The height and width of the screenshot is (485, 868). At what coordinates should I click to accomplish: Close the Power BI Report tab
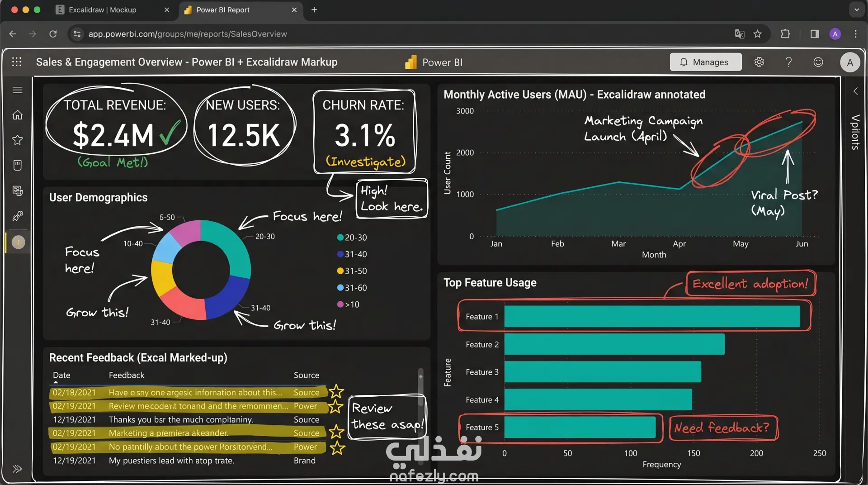[x=294, y=10]
